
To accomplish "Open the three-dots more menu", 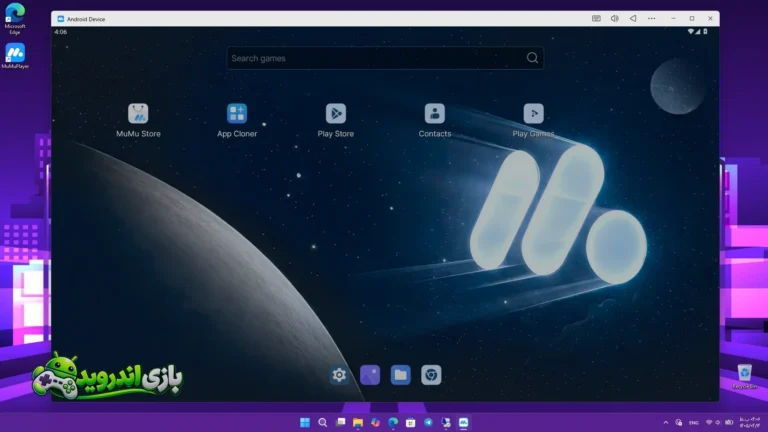I will pos(651,19).
